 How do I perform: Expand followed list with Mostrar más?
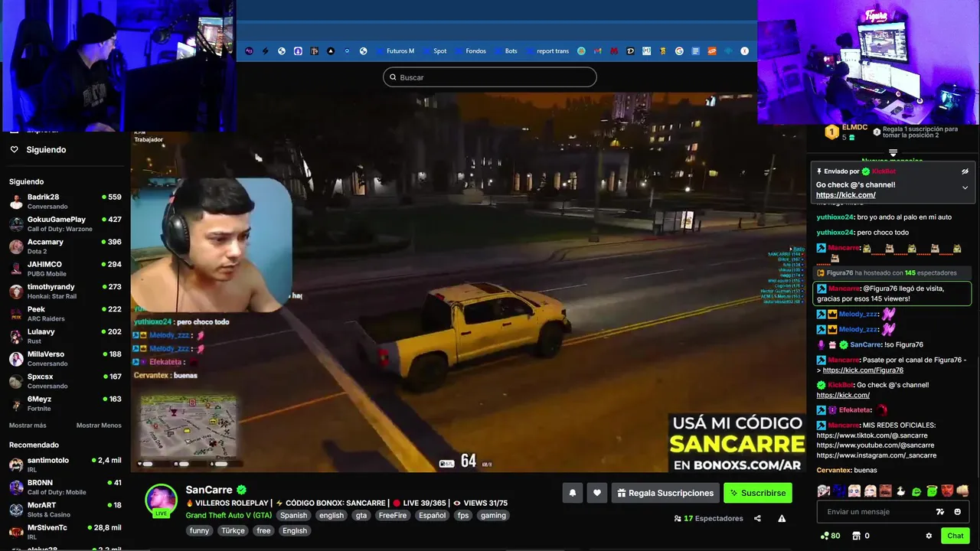pos(28,425)
